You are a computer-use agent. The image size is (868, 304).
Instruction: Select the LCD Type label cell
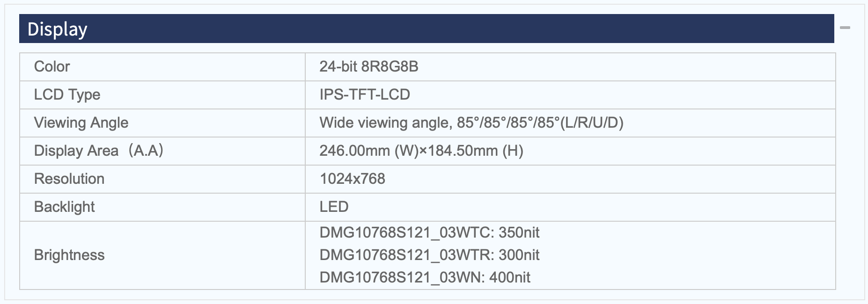[x=162, y=95]
